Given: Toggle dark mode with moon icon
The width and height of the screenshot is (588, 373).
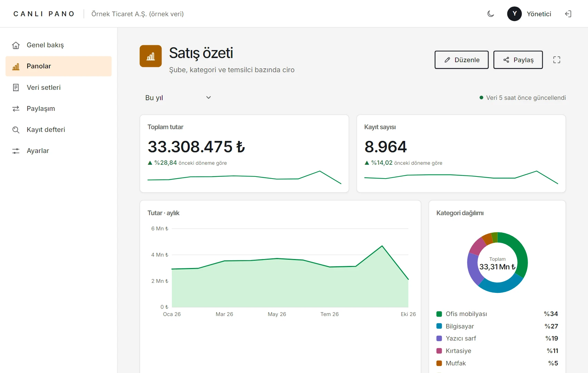Looking at the screenshot, I should (491, 14).
